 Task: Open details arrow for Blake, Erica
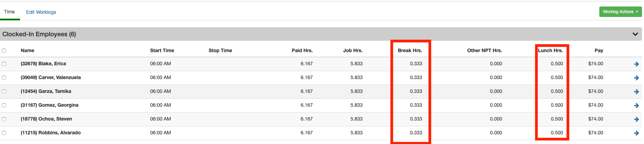coord(636,64)
